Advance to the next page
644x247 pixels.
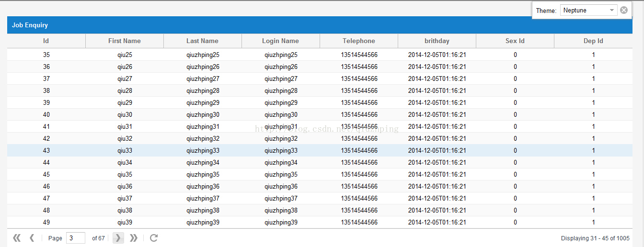click(x=118, y=238)
